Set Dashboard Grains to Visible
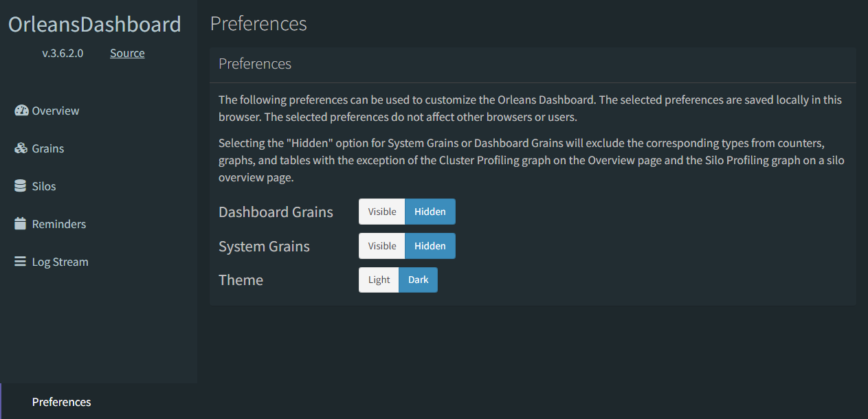 [382, 212]
